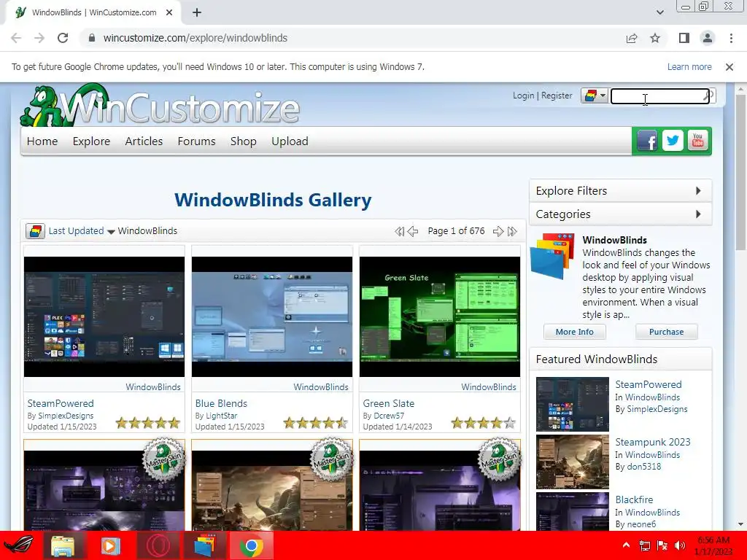Open the Facebook page icon
The width and height of the screenshot is (747, 560).
pos(647,141)
